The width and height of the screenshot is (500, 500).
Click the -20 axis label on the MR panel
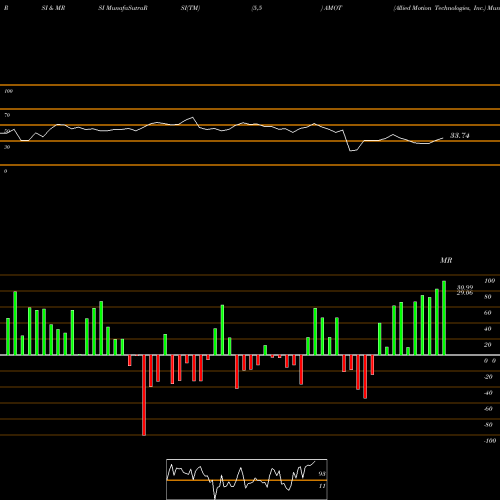coord(488,377)
